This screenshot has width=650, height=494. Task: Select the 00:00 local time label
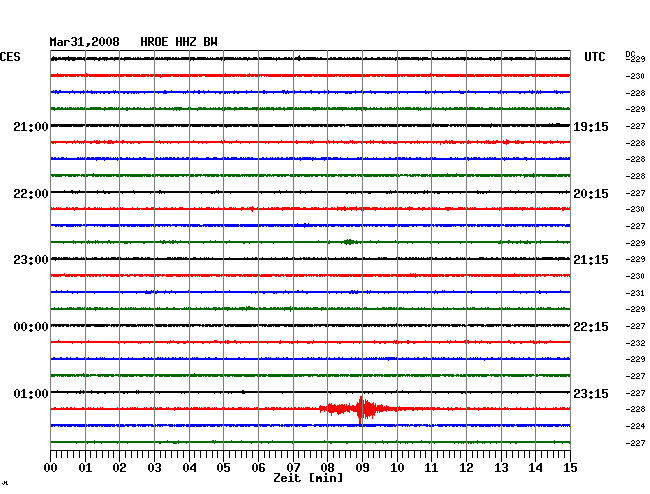[x=31, y=327]
